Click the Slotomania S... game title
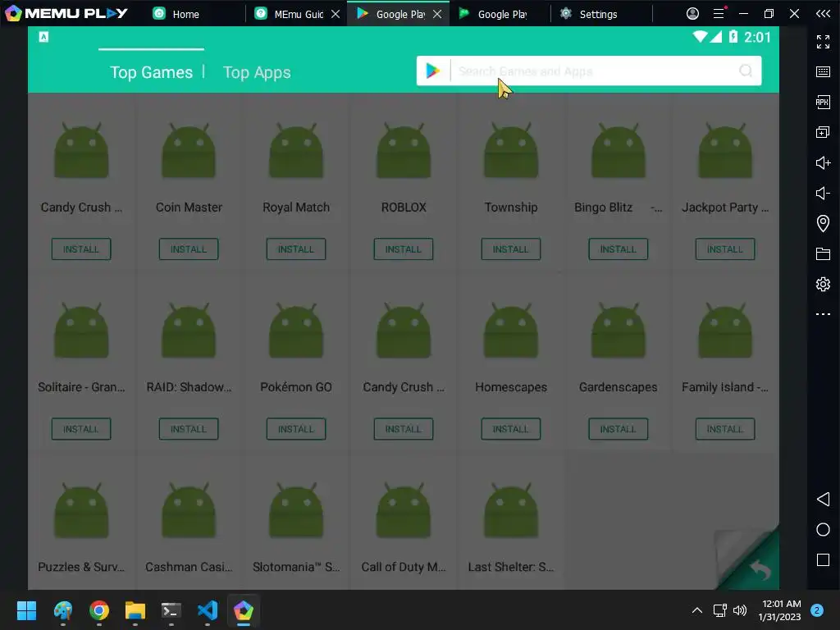The width and height of the screenshot is (840, 630). coord(296,567)
